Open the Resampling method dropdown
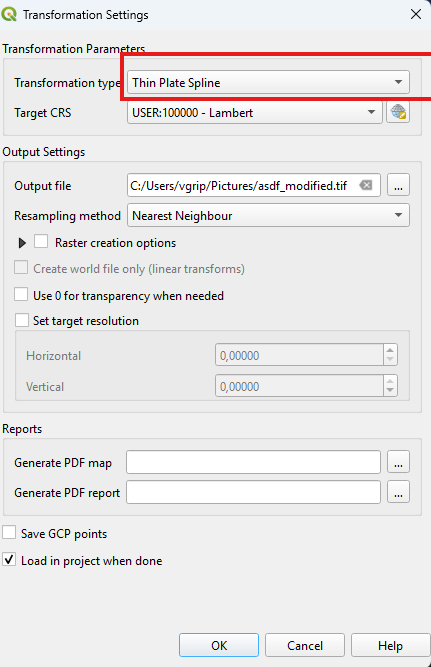The image size is (431, 667). point(268,215)
